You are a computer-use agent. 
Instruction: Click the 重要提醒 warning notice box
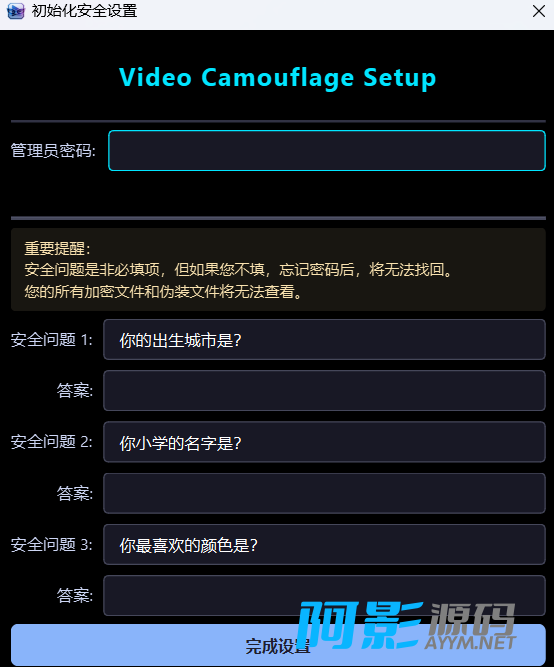coord(278,270)
